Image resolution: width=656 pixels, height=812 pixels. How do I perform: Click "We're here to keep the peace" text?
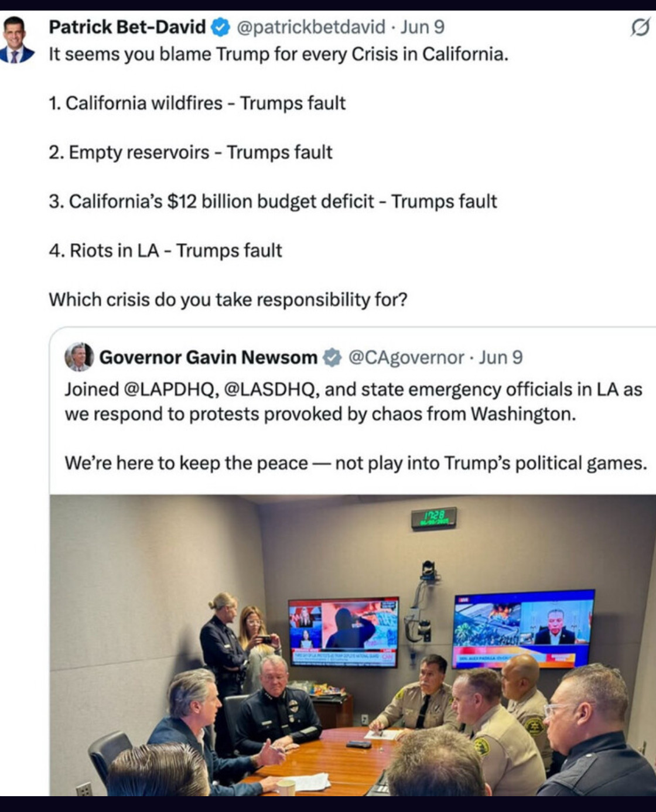[x=186, y=463]
